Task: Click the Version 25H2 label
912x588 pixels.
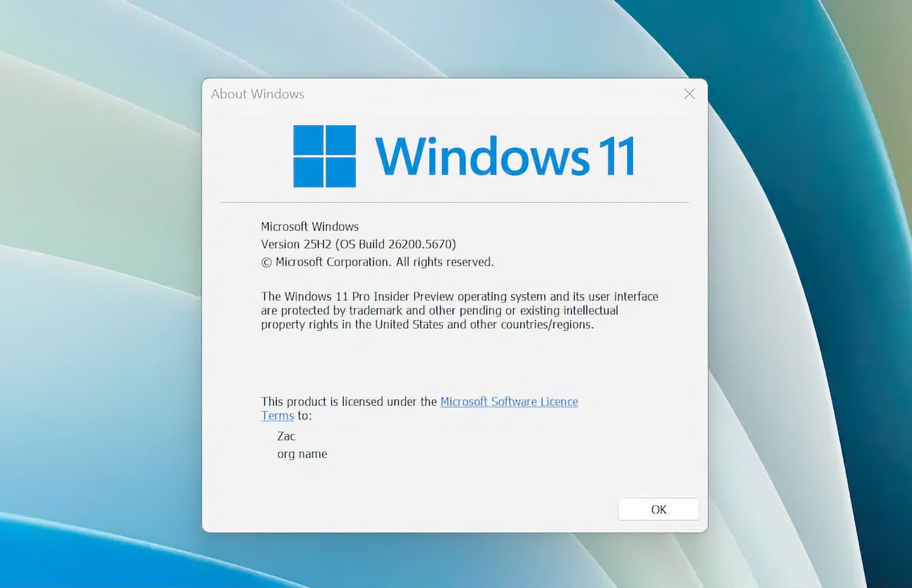Action: pos(296,244)
